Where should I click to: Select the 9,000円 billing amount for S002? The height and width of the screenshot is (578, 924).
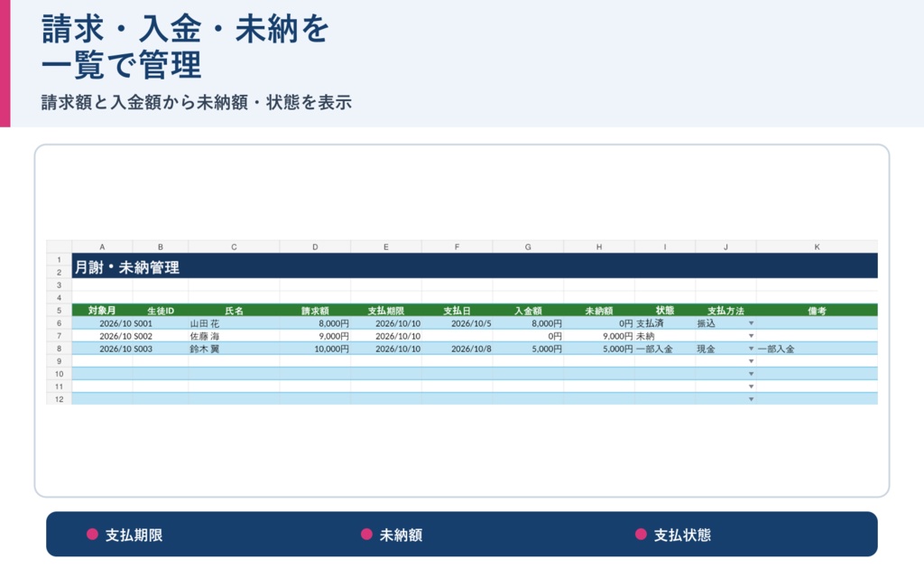[x=315, y=336]
